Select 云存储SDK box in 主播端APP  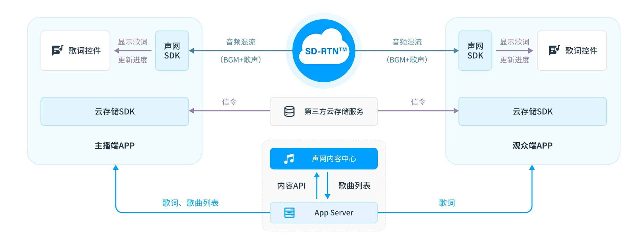point(115,111)
